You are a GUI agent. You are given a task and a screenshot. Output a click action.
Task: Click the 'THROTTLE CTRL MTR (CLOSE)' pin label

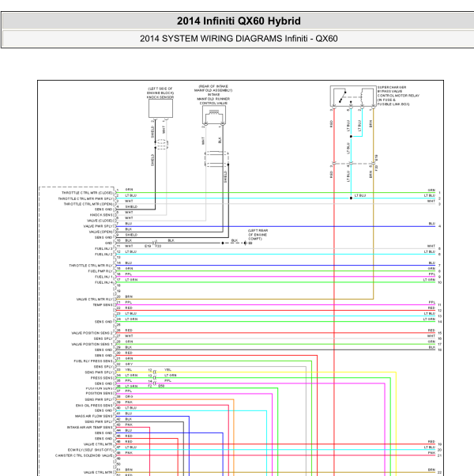[87, 193]
